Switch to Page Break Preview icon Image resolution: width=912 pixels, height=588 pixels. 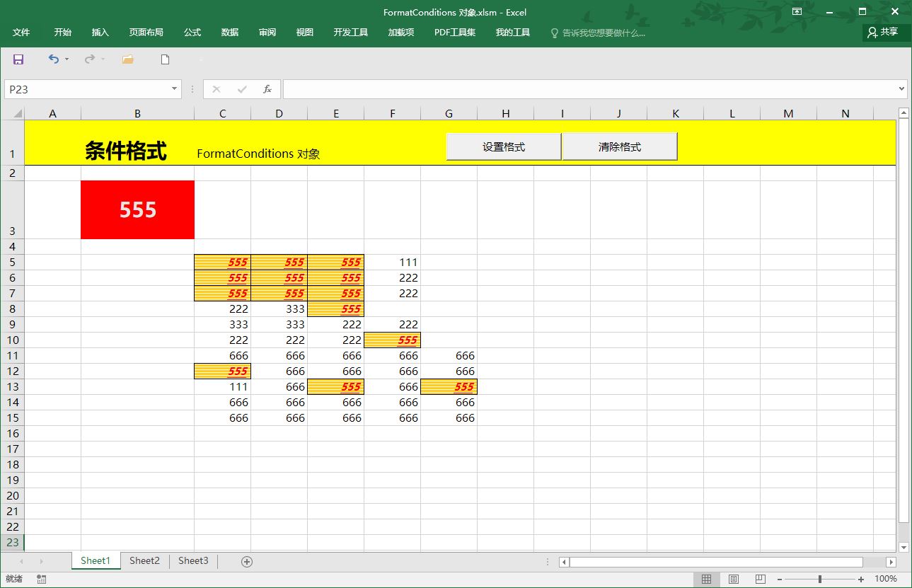761,580
